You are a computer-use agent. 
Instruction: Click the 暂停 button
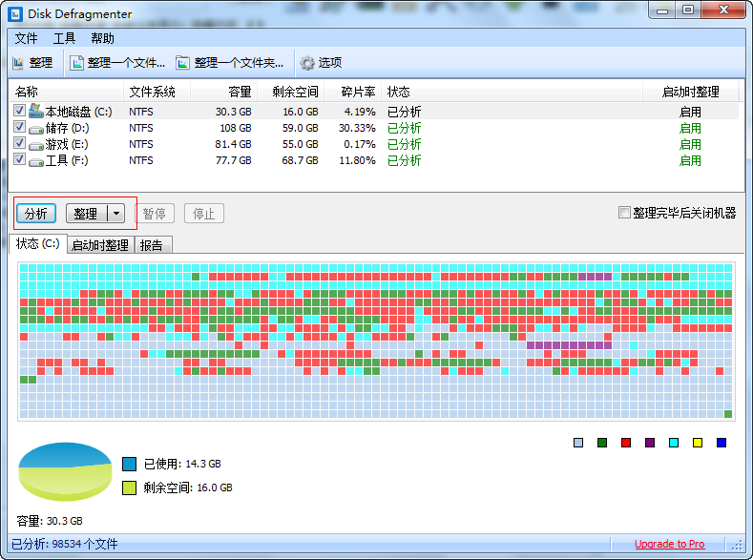(155, 214)
